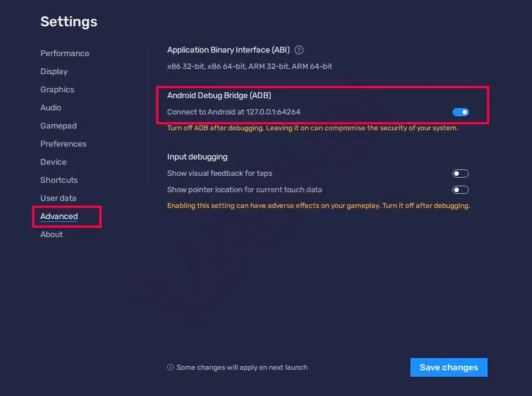
Task: Click the x86 32-bit ABI list text
Action: [250, 67]
